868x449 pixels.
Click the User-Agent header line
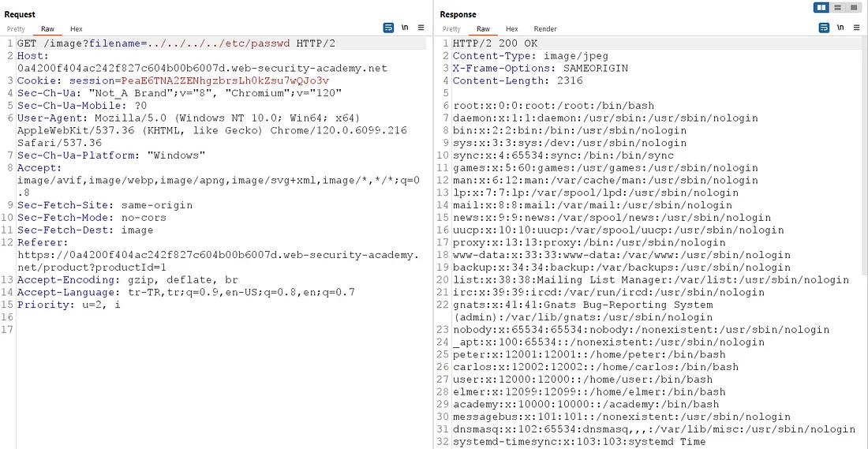click(x=213, y=130)
